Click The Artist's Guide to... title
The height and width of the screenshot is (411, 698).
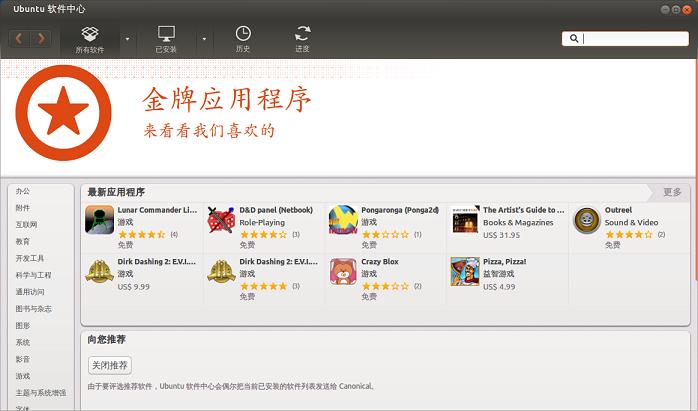(524, 210)
